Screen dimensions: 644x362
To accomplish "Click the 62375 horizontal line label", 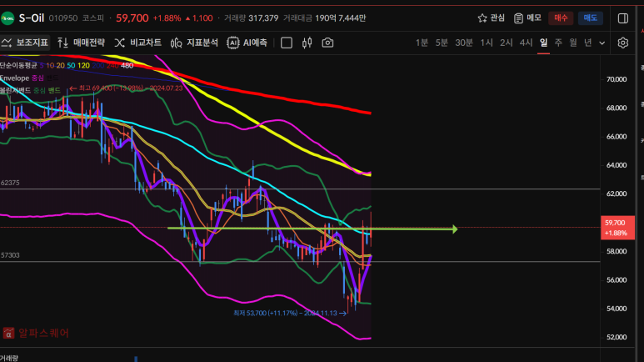I will point(10,183).
